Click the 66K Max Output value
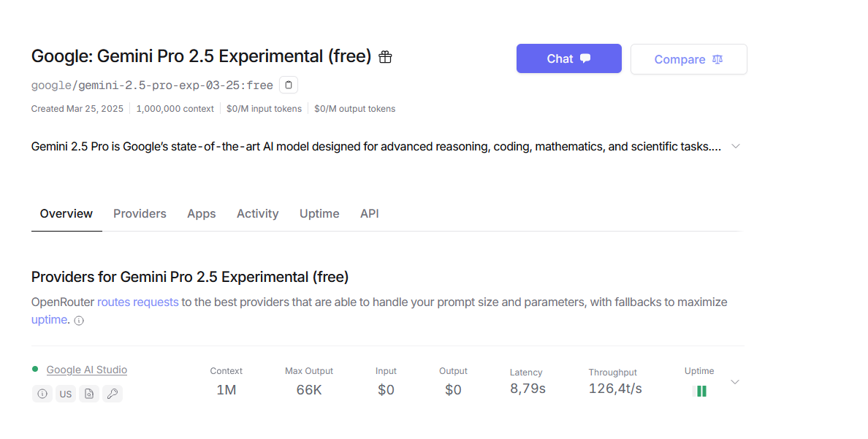Image resolution: width=868 pixels, height=439 pixels. [x=309, y=390]
